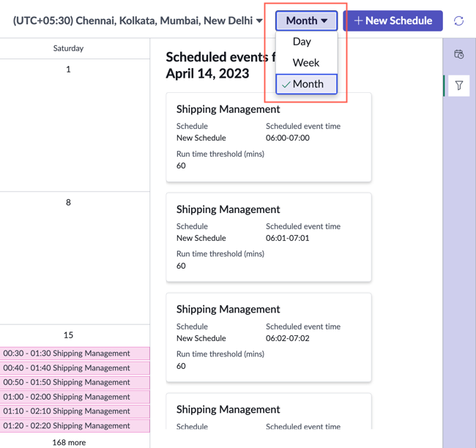This screenshot has width=476, height=448.
Task: Open the filter funnel icon in sidebar
Action: (458, 86)
